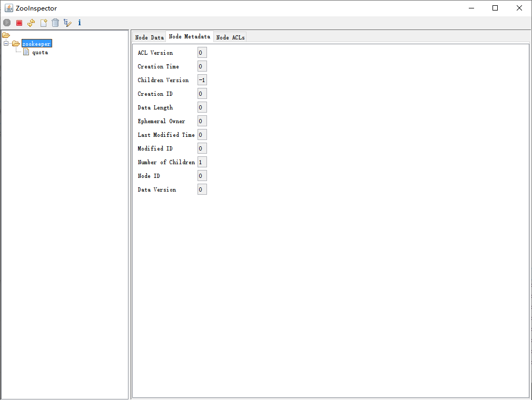532x400 pixels.
Task: Click the Children Version value field
Action: point(202,80)
